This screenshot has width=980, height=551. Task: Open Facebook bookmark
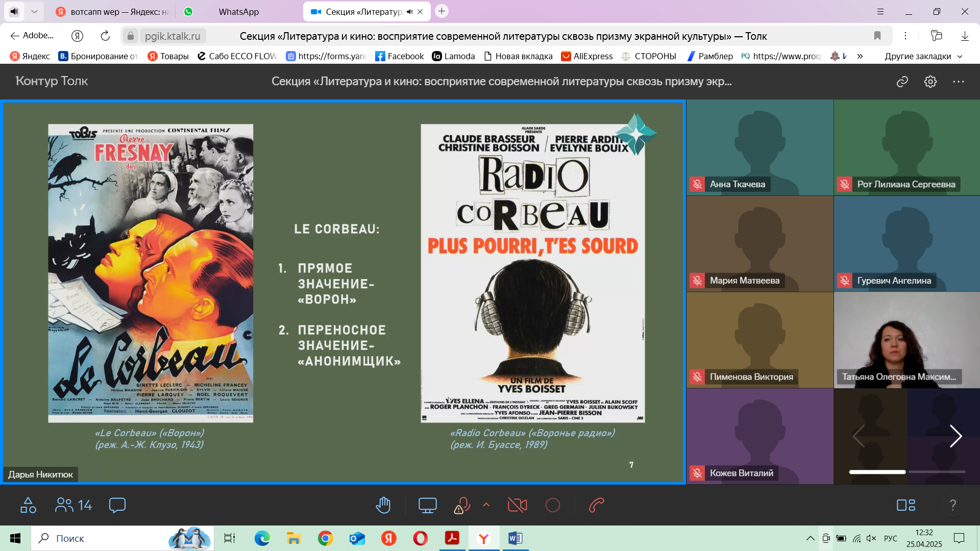[x=399, y=56]
